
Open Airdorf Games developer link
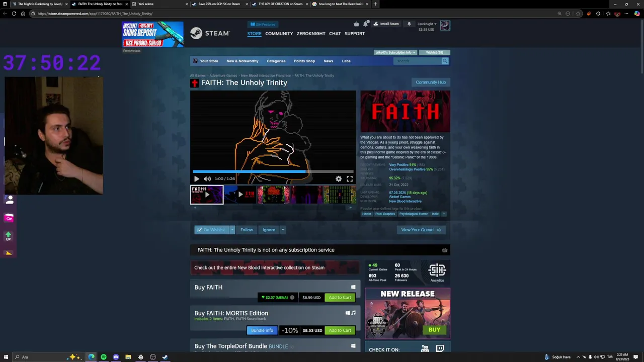(400, 197)
